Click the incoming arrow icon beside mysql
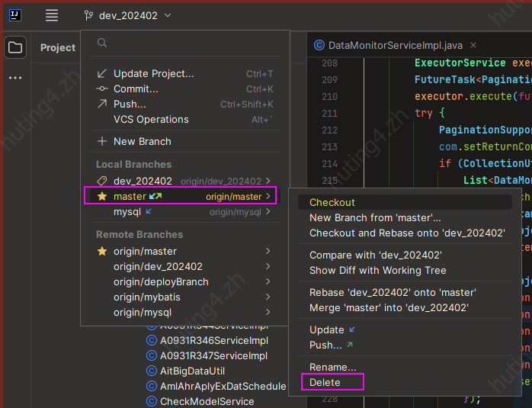This screenshot has height=408, width=532. point(149,211)
